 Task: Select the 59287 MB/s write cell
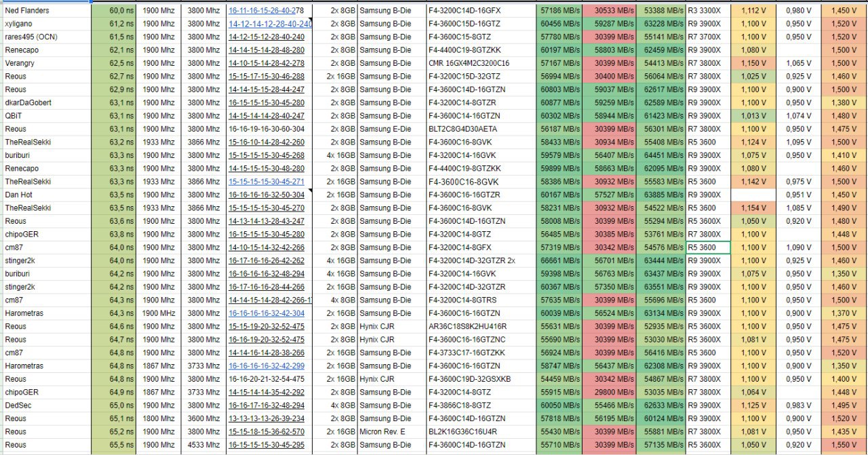(609, 24)
